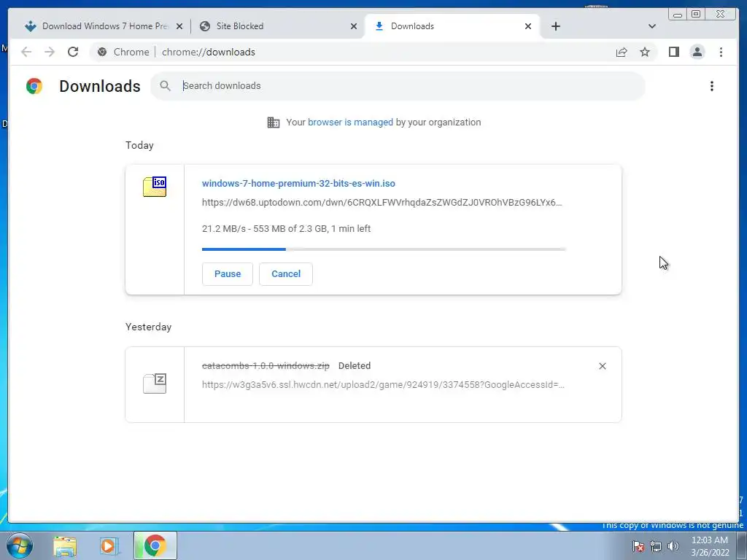Screen dimensions: 747x560
Task: Bookmark this tab with star icon
Action: pos(645,52)
